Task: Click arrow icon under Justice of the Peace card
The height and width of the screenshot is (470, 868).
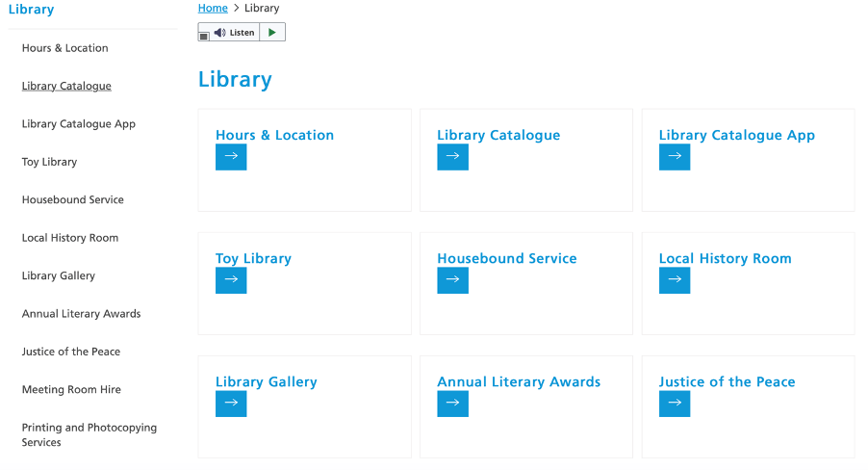Action: (675, 404)
